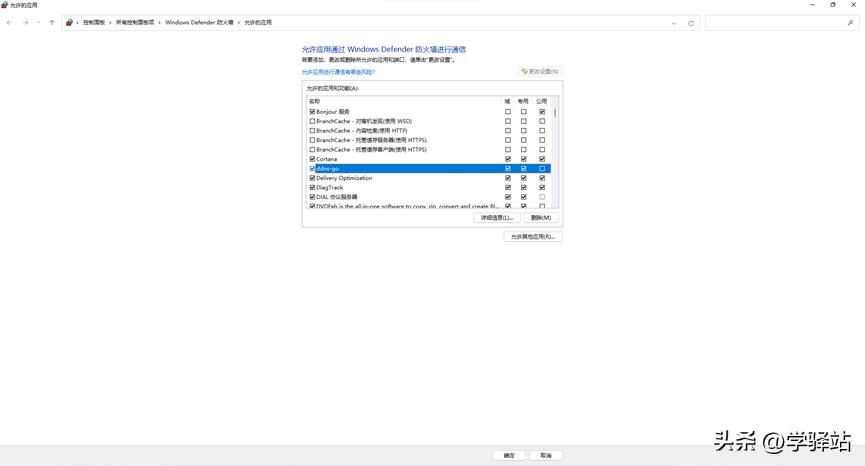Click 允许其他应用(R)... button
Screen dimensions: 865x466
coord(533,237)
